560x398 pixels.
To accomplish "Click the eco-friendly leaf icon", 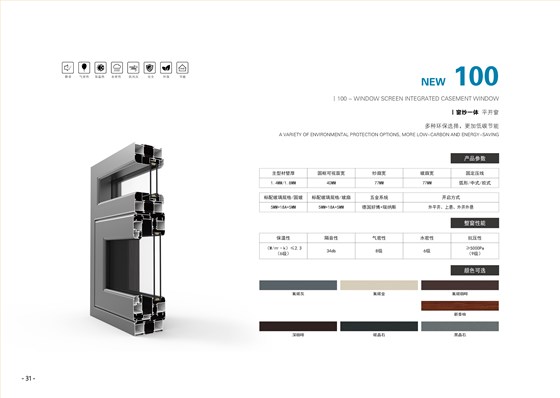I will (x=166, y=68).
